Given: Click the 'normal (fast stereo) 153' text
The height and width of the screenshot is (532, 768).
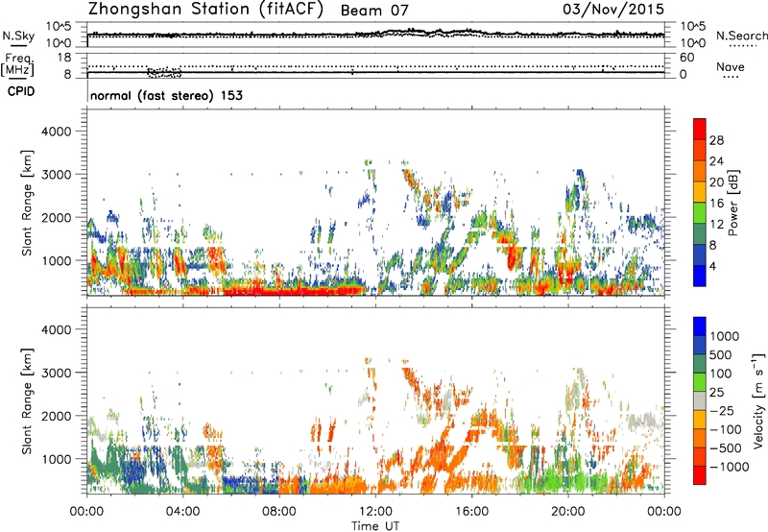Looking at the screenshot, I should click(x=166, y=95).
